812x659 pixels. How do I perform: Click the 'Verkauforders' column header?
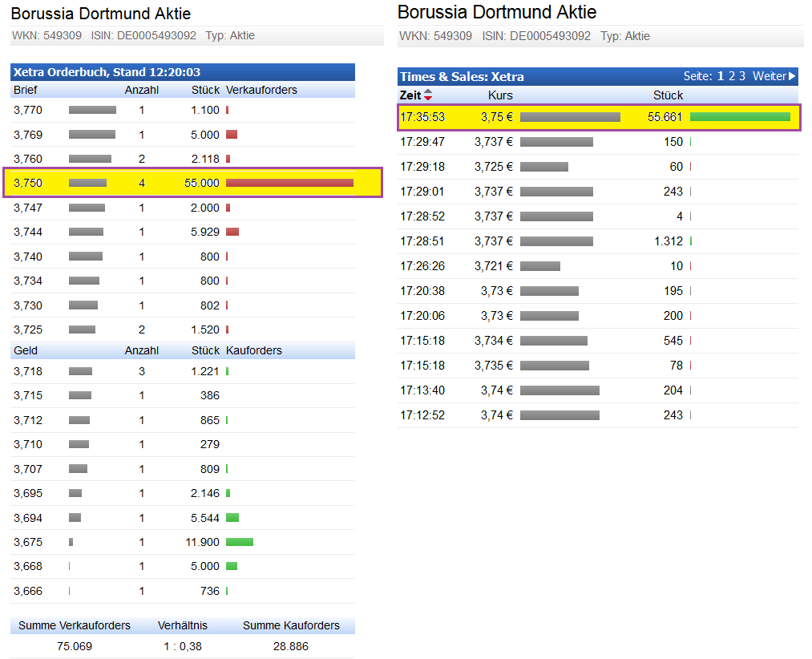[x=261, y=90]
